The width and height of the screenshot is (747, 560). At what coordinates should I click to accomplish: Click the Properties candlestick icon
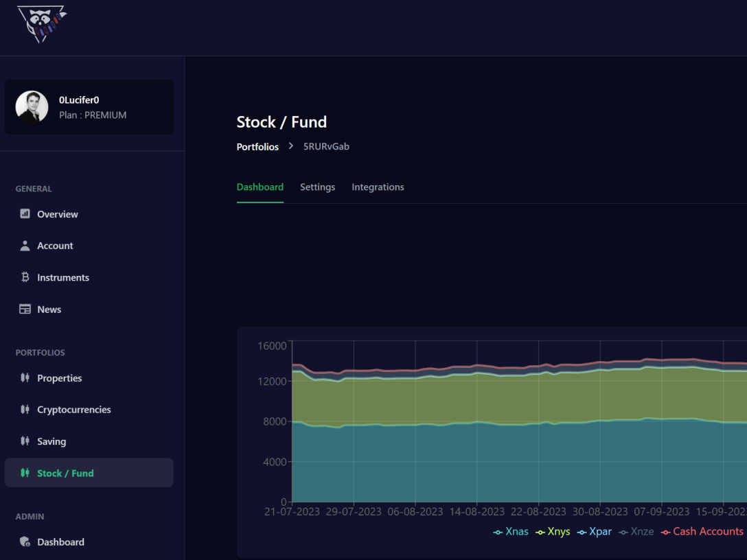25,378
